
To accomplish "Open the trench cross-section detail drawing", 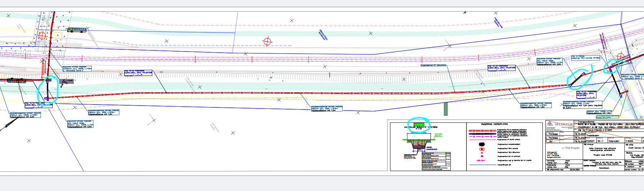I will [418, 145].
